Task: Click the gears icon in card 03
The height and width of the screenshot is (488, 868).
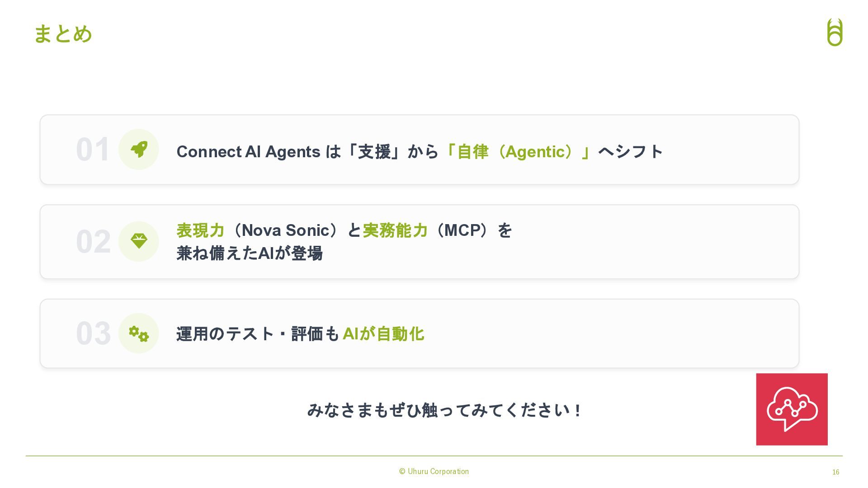Action: coord(139,333)
